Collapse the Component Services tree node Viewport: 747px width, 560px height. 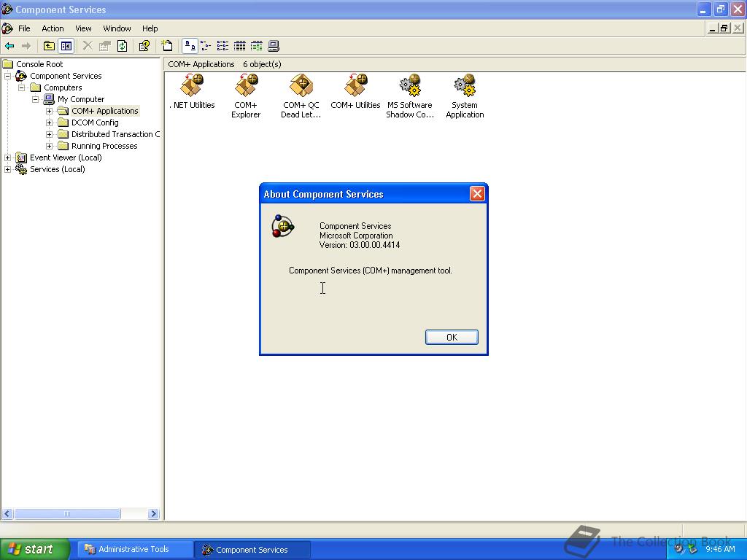click(x=7, y=76)
